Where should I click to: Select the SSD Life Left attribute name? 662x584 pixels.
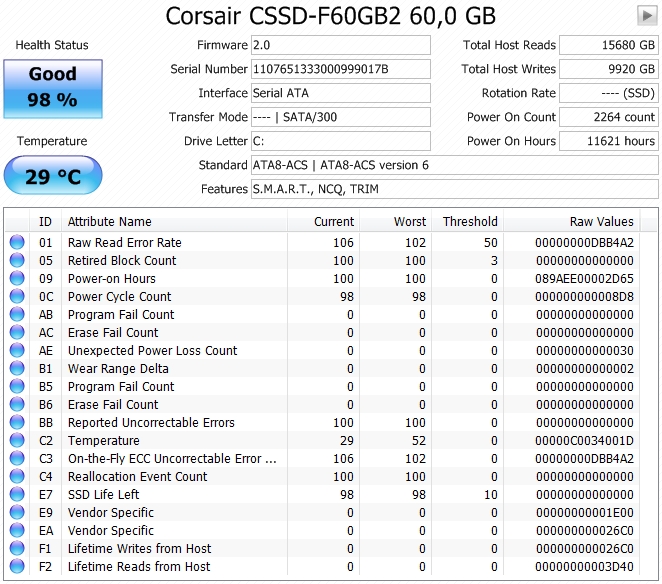point(103,494)
